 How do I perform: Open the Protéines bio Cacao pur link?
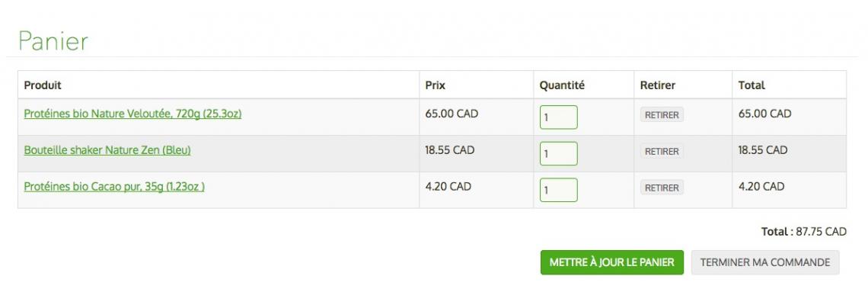coord(113,187)
